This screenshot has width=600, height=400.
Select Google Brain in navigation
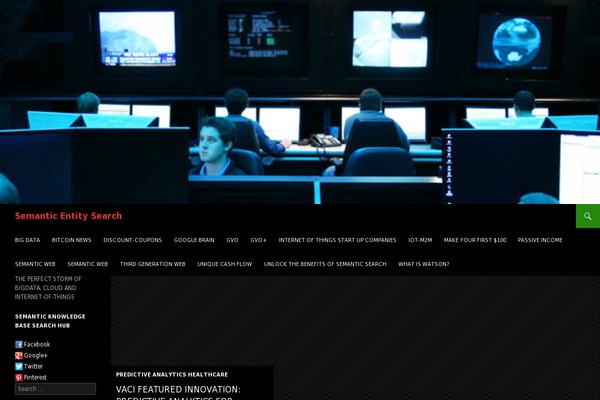[x=194, y=240]
